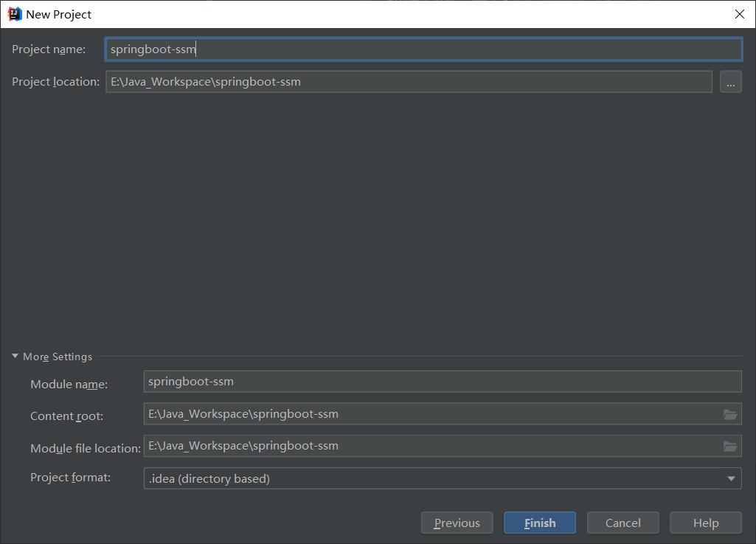Select the Module name input field

(x=442, y=382)
